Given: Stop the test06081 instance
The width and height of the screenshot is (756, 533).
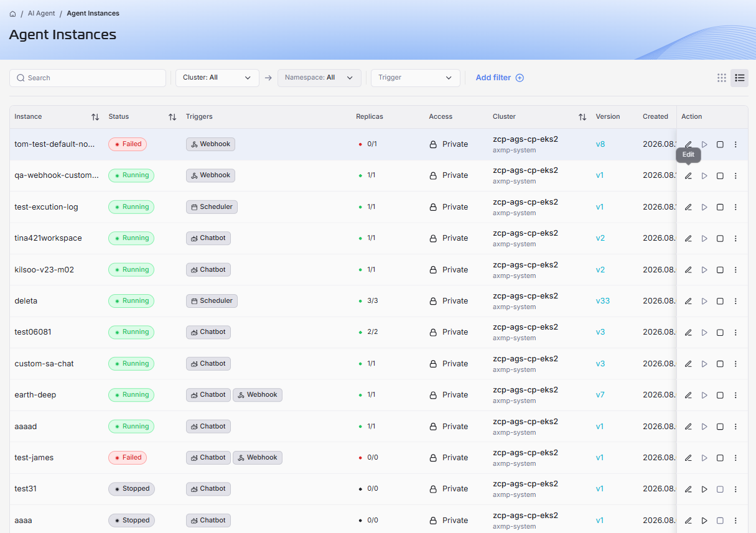Looking at the screenshot, I should point(720,333).
